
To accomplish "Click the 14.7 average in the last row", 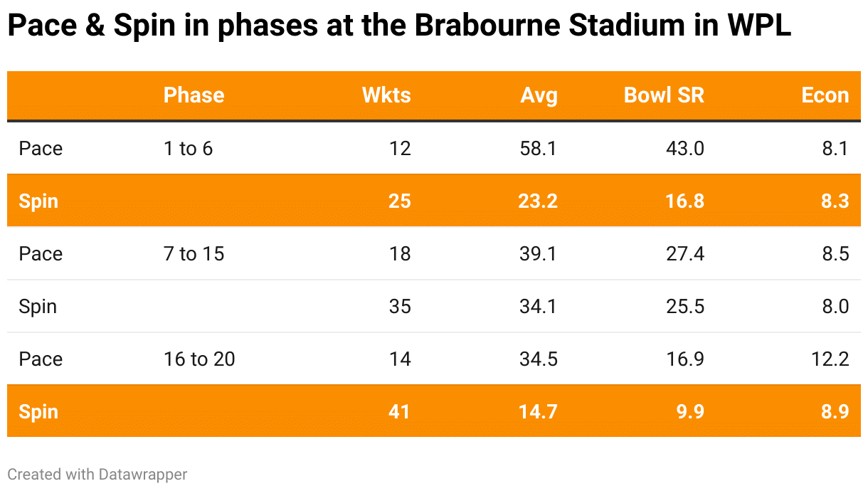I will coord(538,412).
